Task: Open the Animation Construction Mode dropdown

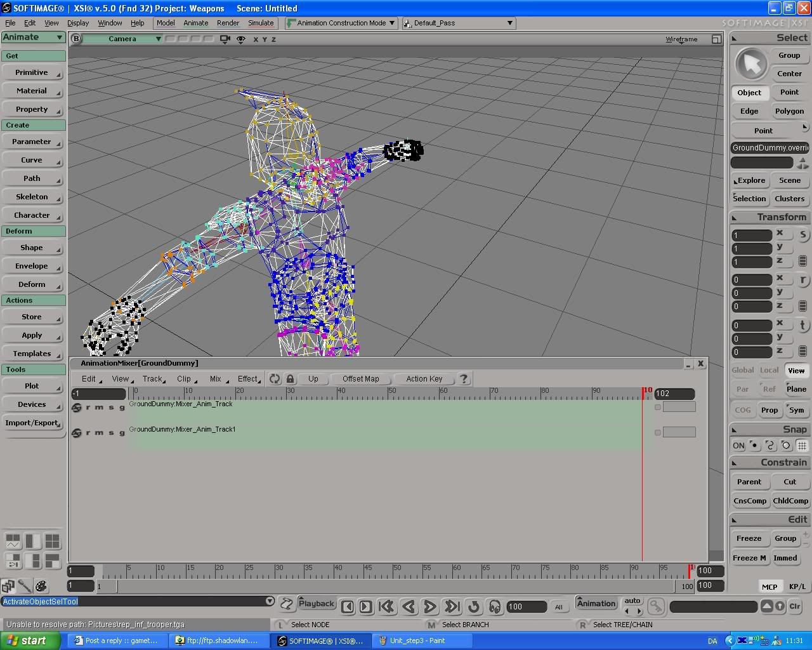Action: click(x=341, y=23)
